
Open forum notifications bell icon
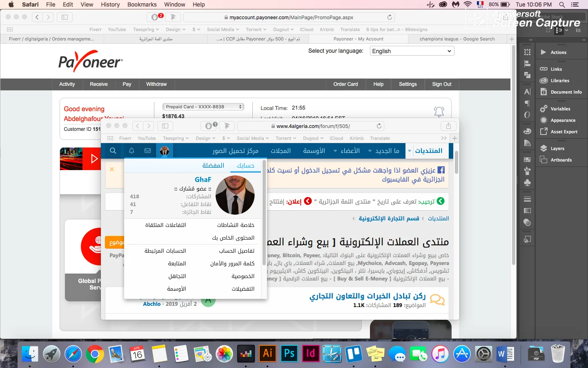click(x=131, y=151)
